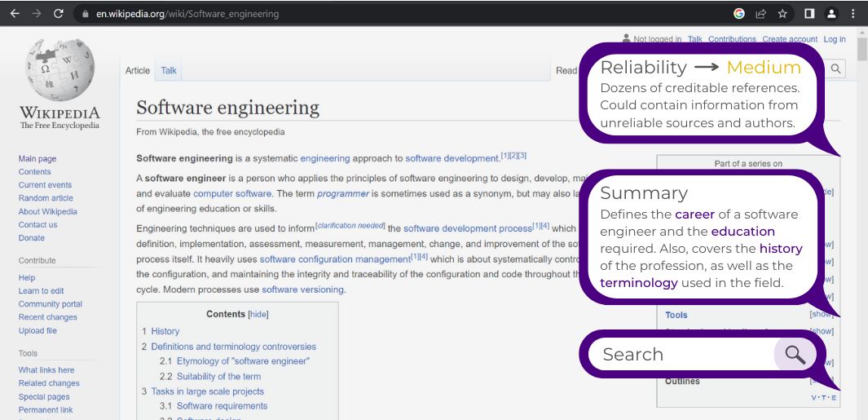Open Random article link
Viewport: 868px width, 420px height.
tap(46, 198)
